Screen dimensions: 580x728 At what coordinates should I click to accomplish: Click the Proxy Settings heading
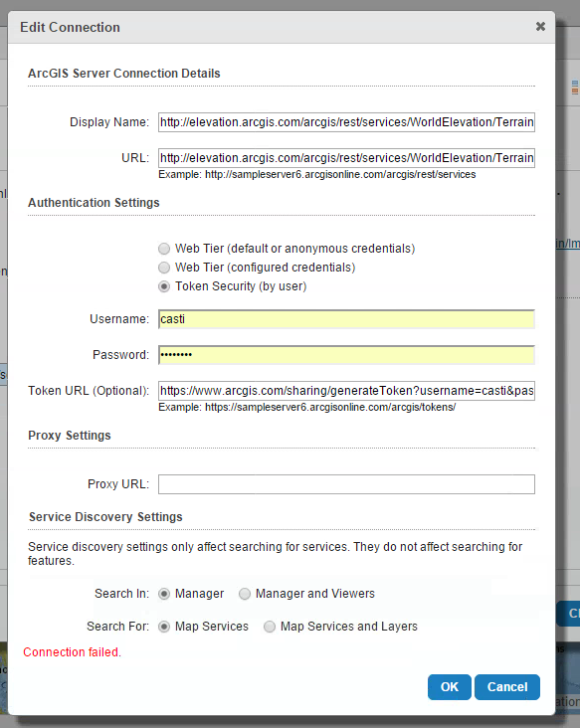70,436
